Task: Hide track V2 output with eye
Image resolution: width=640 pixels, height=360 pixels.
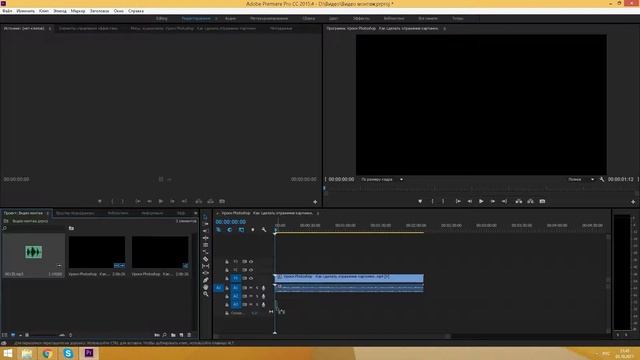Action: click(x=251, y=270)
